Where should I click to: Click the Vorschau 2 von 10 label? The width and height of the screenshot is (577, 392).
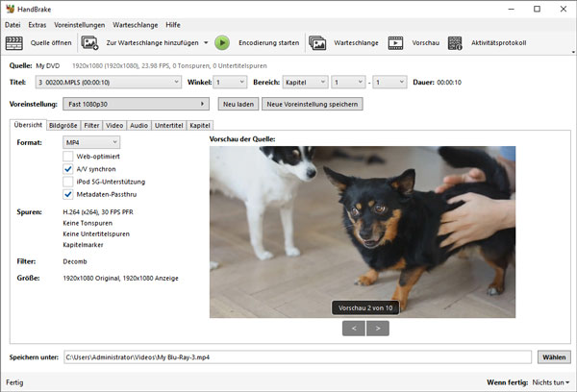365,307
